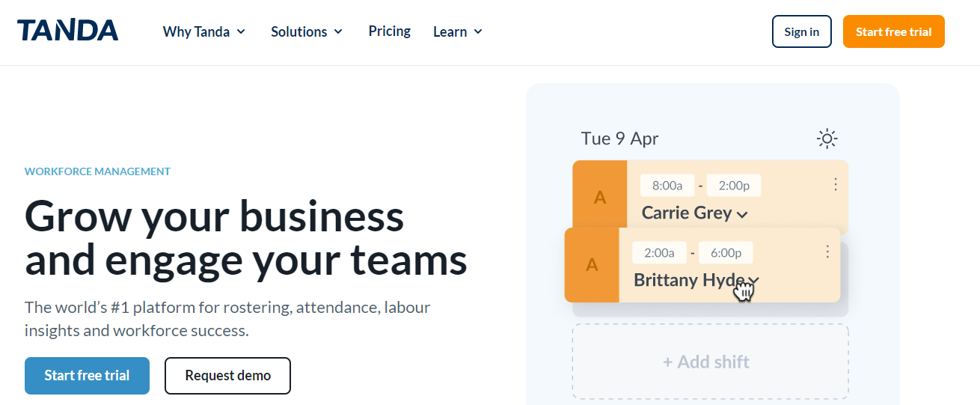
Task: Expand the Learn menu
Action: 458,31
